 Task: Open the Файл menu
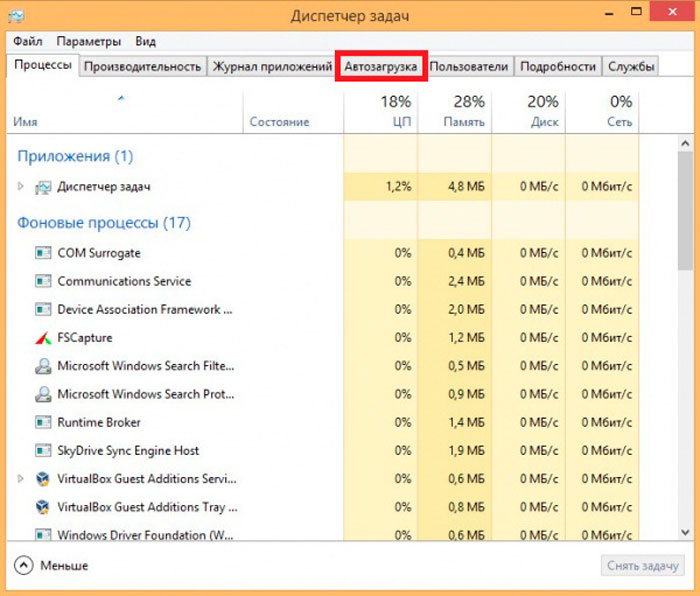click(28, 42)
